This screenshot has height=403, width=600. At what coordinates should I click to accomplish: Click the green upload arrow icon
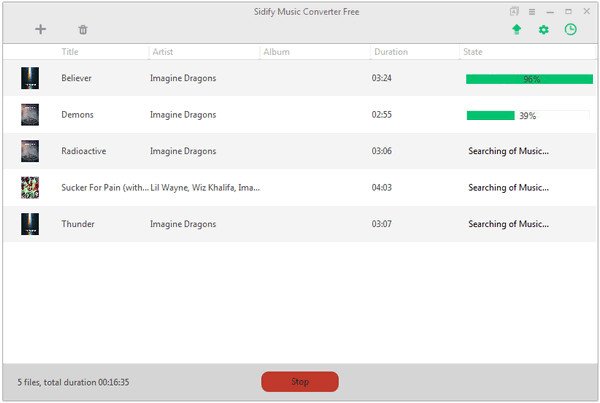(x=517, y=29)
